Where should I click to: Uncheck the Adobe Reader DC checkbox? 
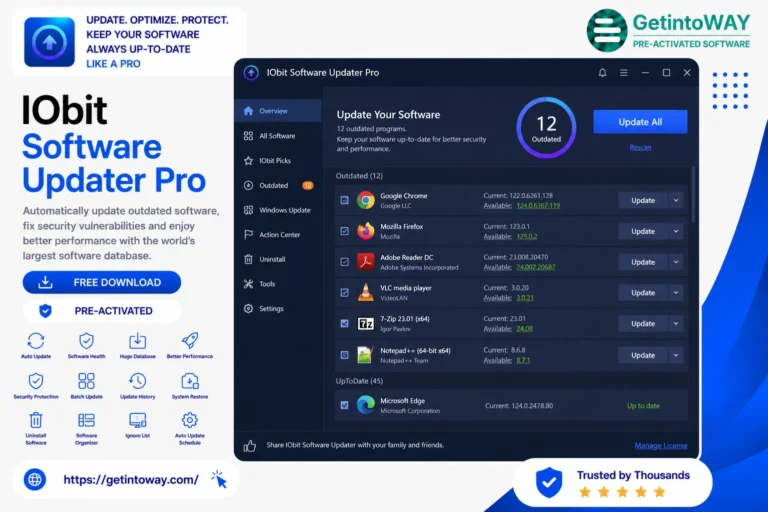344,262
